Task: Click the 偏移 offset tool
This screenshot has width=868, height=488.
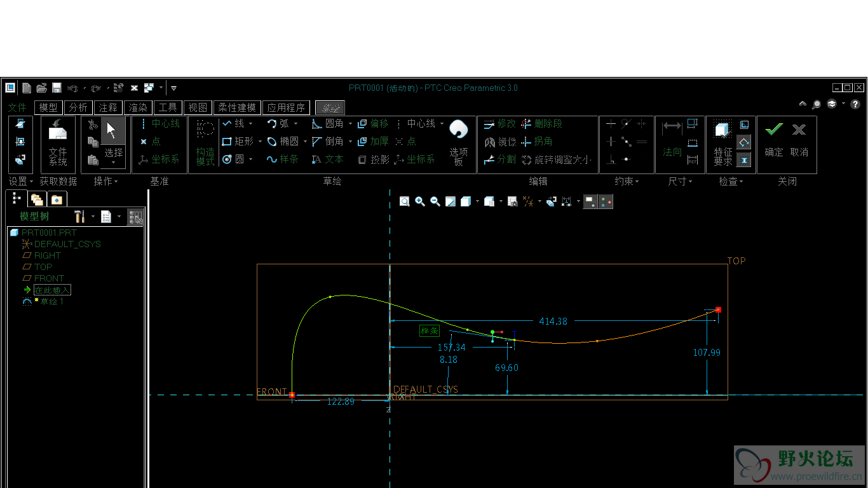Action: click(373, 123)
